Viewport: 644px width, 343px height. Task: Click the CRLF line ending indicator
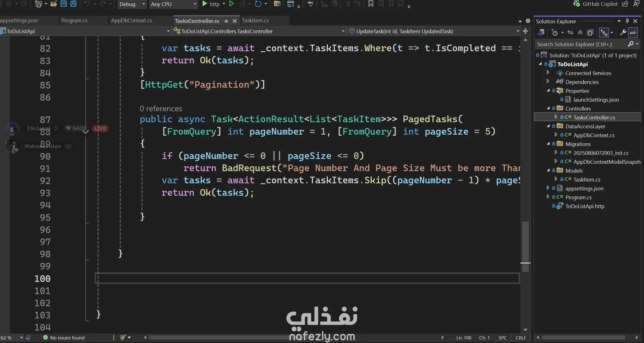(x=521, y=338)
